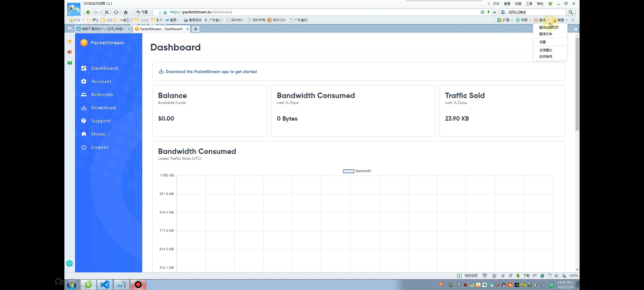The height and width of the screenshot is (290, 644).
Task: Click the status bar mute speaker icon
Action: pos(557,276)
